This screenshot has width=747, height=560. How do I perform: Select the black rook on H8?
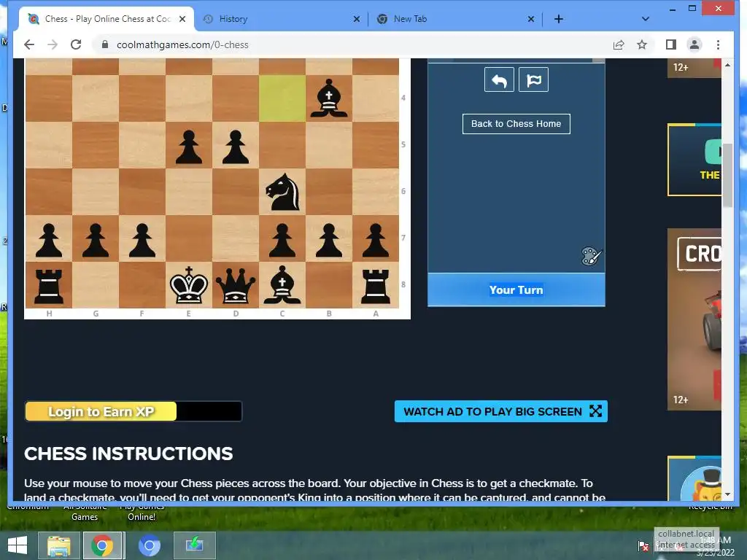pos(49,285)
